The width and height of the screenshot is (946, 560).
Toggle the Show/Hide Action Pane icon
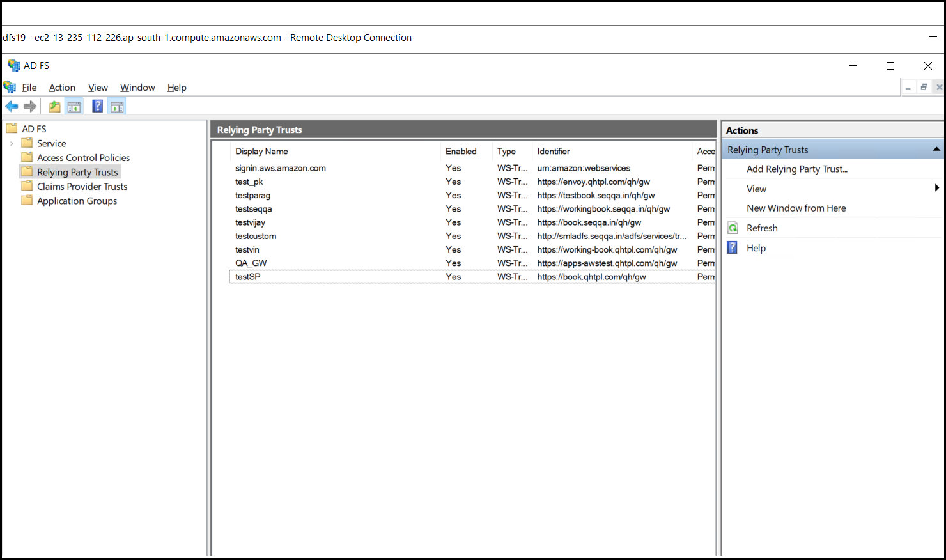point(117,106)
